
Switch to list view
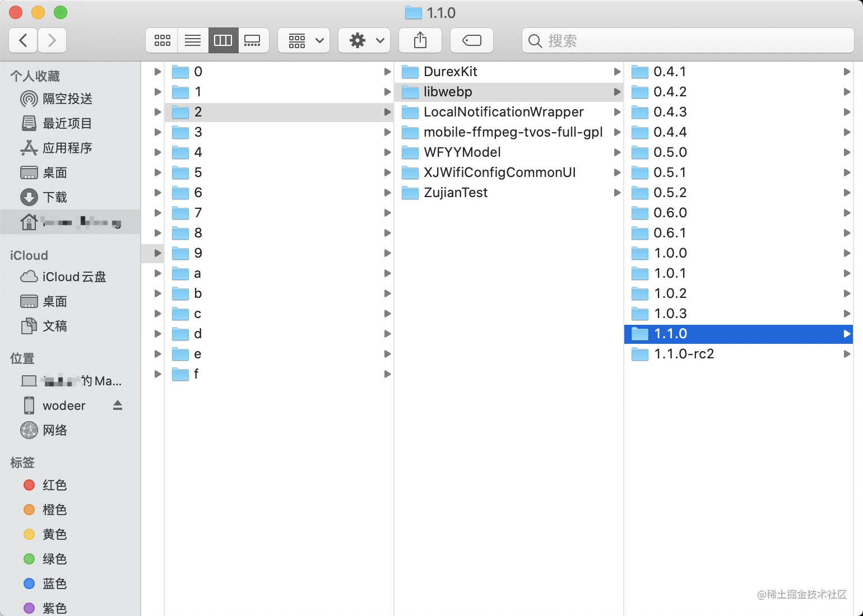pyautogui.click(x=193, y=40)
